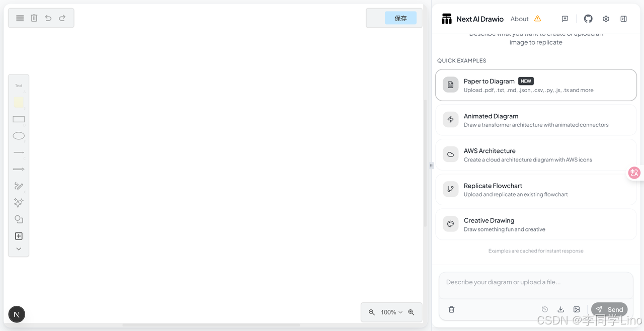Click the horizontal scrollbar under the canvas
The width and height of the screenshot is (644, 331).
pyautogui.click(x=211, y=325)
